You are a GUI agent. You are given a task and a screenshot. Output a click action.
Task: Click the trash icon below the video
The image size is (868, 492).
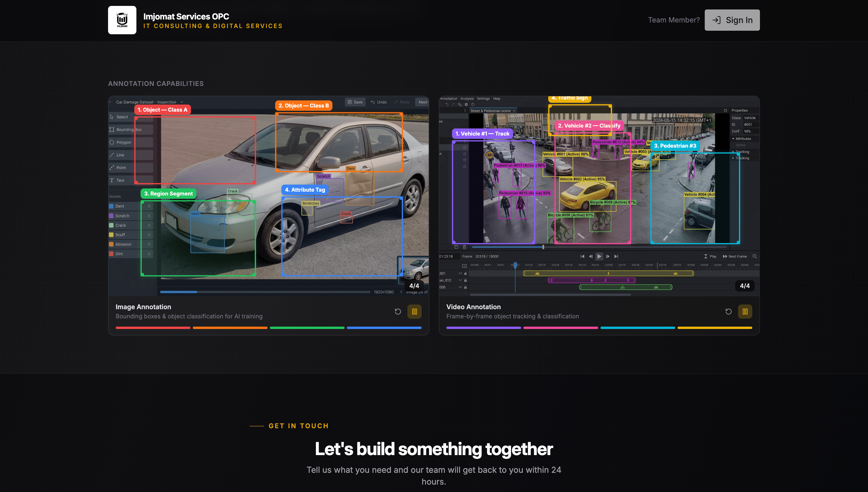pos(464,247)
